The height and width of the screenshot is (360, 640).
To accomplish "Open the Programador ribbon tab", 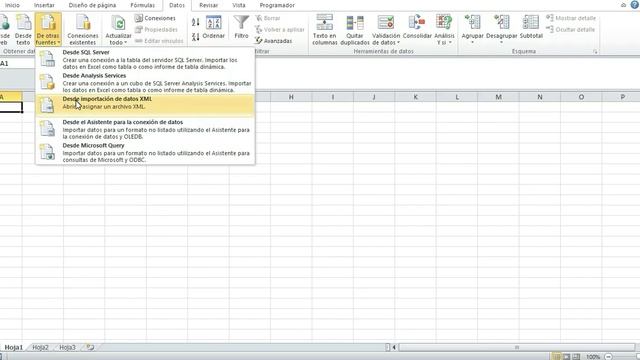I will [x=277, y=5].
